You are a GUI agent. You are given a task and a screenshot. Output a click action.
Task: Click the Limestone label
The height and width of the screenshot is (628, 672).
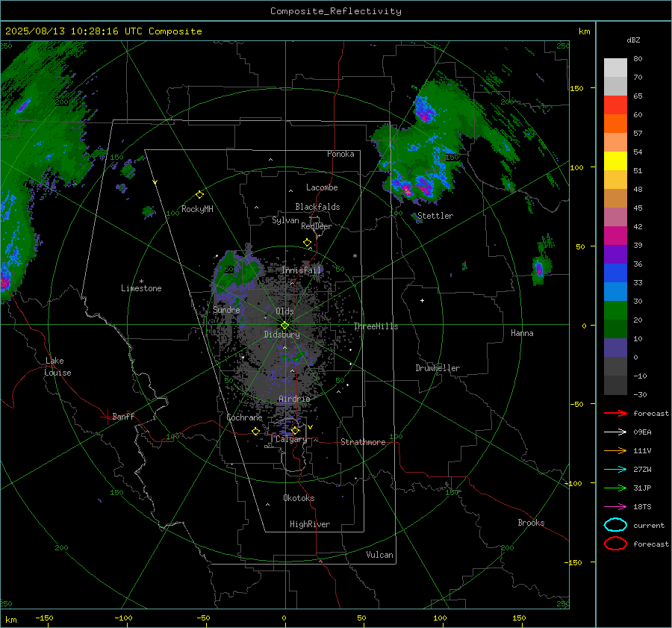[141, 288]
